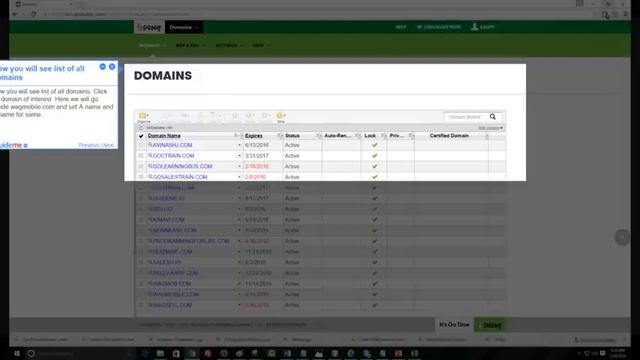640x360 pixels.
Task: Click expiry date 3/31/2017
Action: pyautogui.click(x=257, y=156)
